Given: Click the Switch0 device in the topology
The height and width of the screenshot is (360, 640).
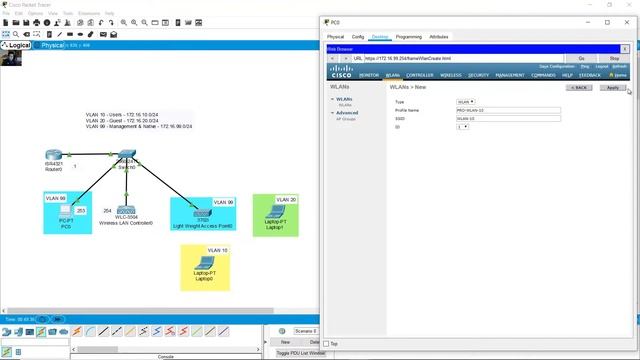Looking at the screenshot, I should click(x=127, y=154).
